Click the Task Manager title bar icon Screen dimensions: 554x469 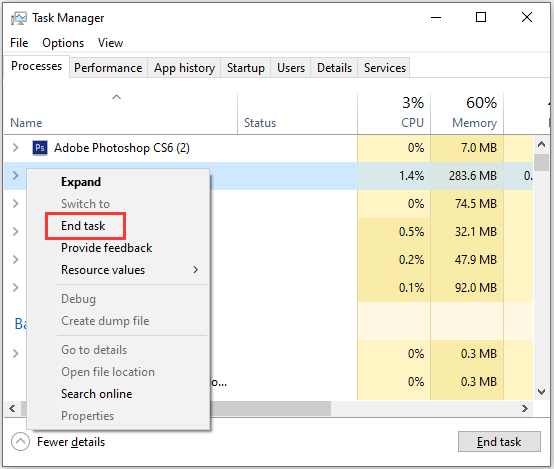[18, 18]
